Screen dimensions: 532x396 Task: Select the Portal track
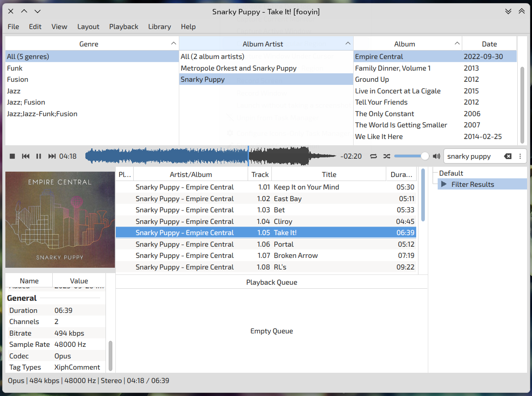coord(266,244)
